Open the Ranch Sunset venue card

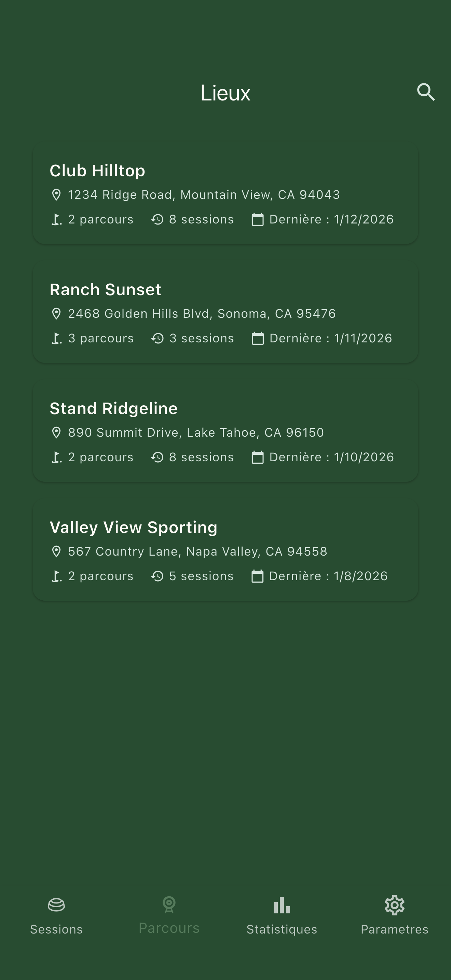point(225,313)
